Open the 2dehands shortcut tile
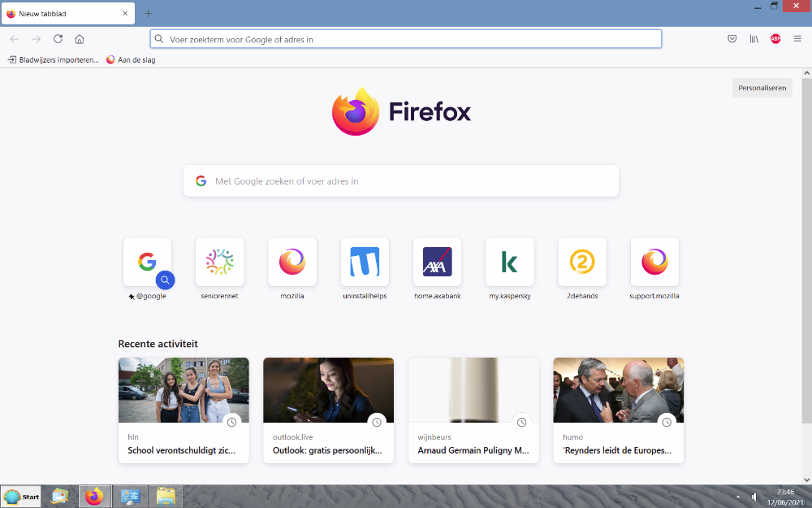812x508 pixels. point(582,262)
